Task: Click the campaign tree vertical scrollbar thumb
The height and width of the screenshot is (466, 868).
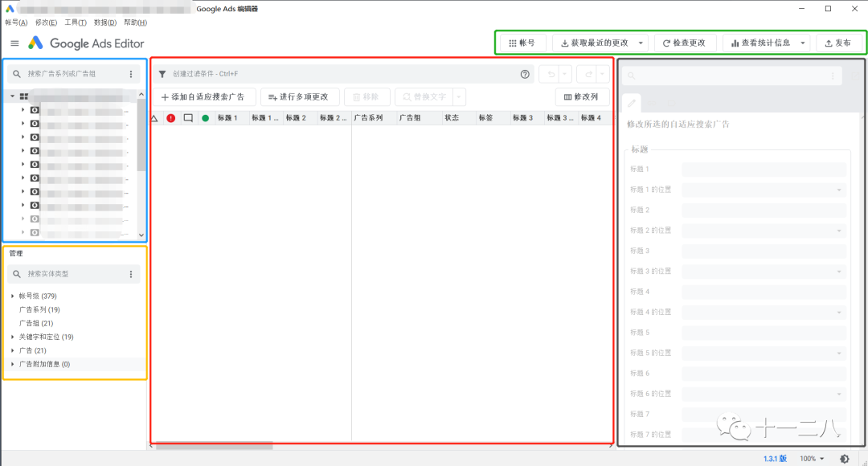Action: (x=141, y=136)
